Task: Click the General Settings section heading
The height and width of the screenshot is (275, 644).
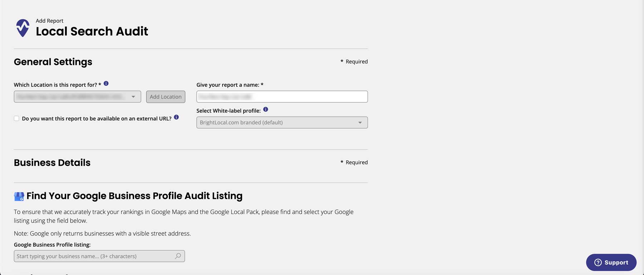Action: point(53,62)
